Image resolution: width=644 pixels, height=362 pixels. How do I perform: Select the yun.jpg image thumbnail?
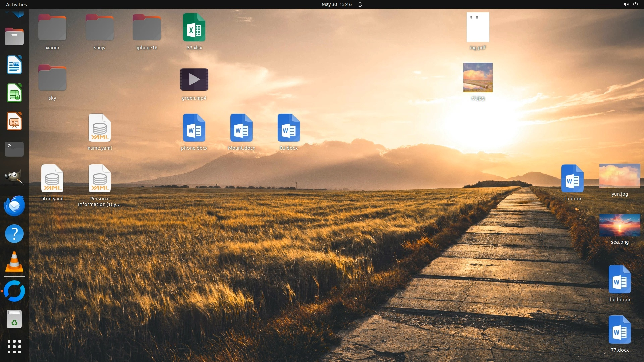620,176
